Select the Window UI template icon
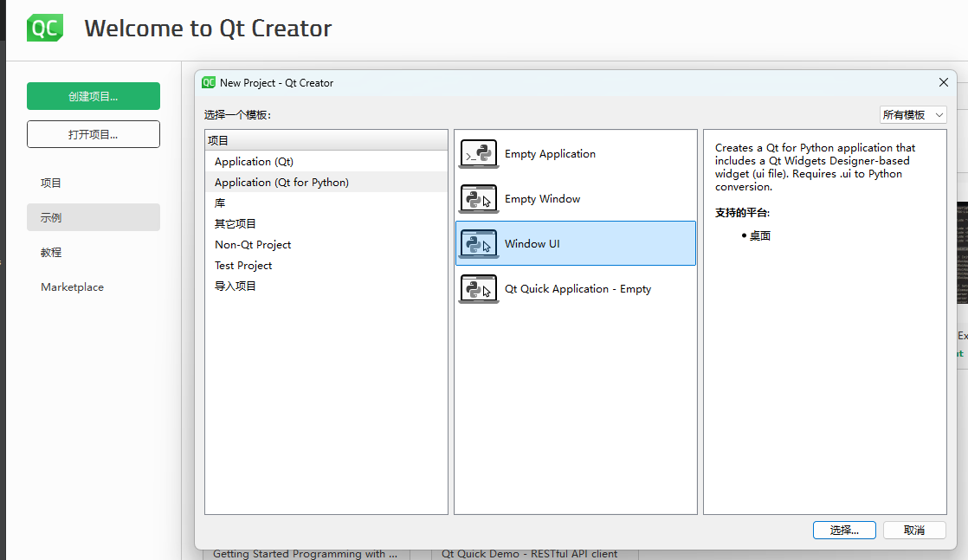 click(479, 244)
